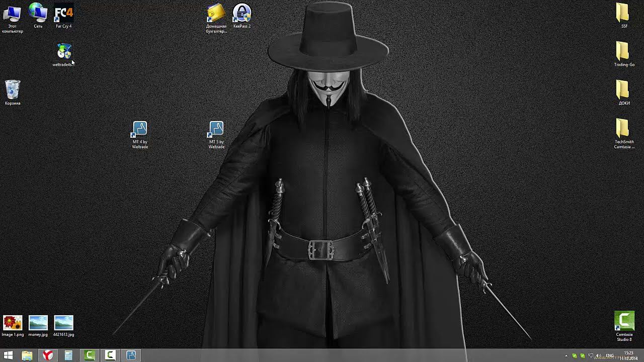This screenshot has width=644, height=362.
Task: Select the weltrade4setup installer icon
Action: pos(63,55)
